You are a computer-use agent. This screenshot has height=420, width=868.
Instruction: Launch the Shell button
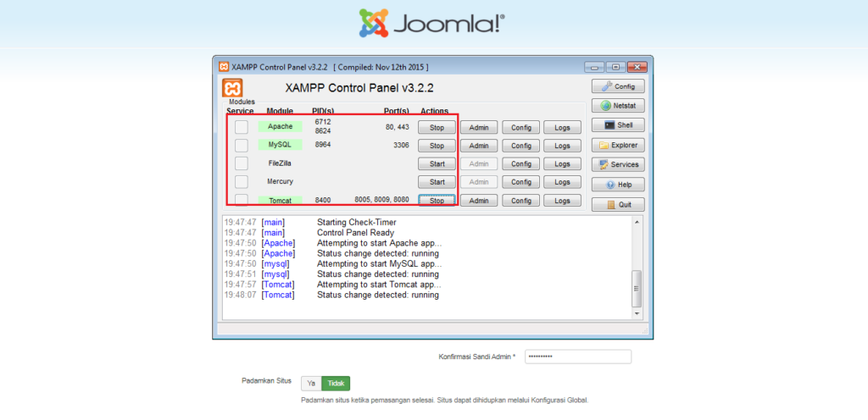[618, 124]
